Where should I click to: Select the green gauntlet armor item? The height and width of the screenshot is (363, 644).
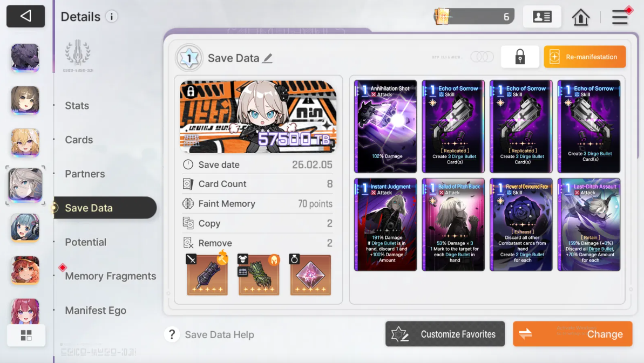point(259,275)
